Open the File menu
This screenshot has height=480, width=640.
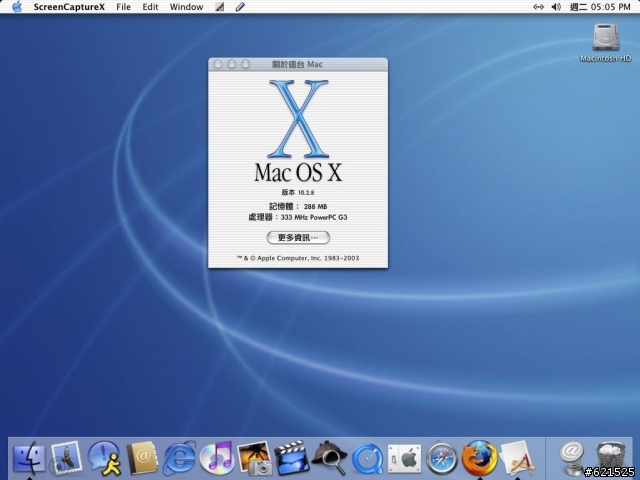[x=123, y=7]
